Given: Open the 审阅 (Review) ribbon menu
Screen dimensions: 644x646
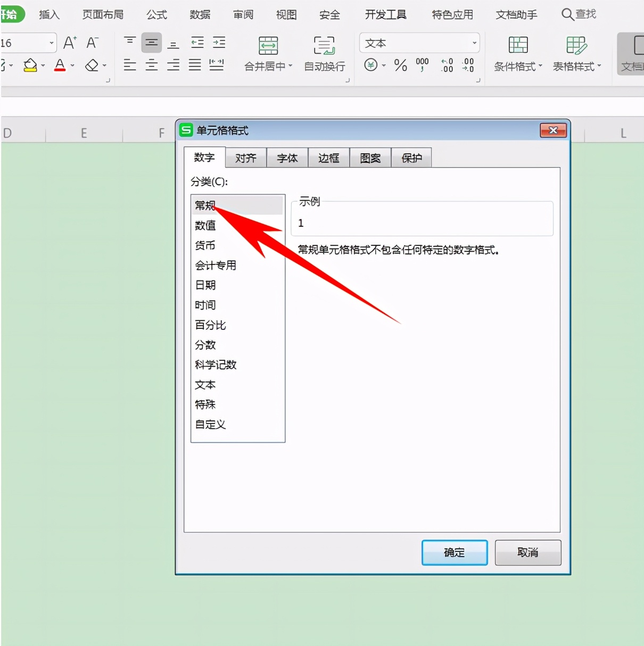Looking at the screenshot, I should tap(243, 15).
